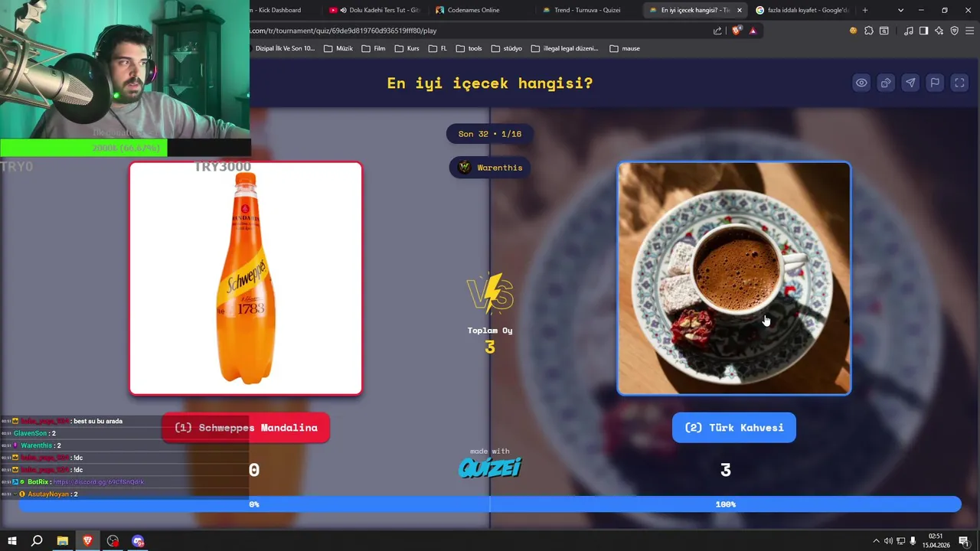Image resolution: width=980 pixels, height=551 pixels.
Task: Toggle the eye visibility icon in quiz header
Action: point(861,83)
